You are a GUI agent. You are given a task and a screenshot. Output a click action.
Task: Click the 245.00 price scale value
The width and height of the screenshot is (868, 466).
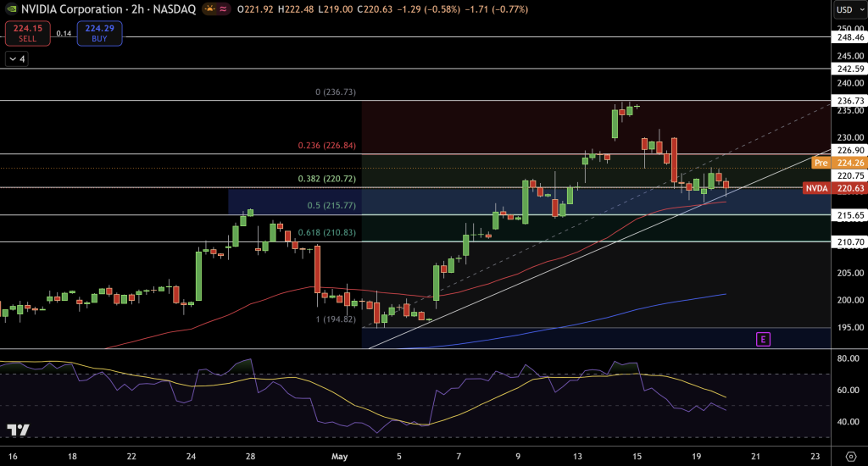pyautogui.click(x=850, y=56)
